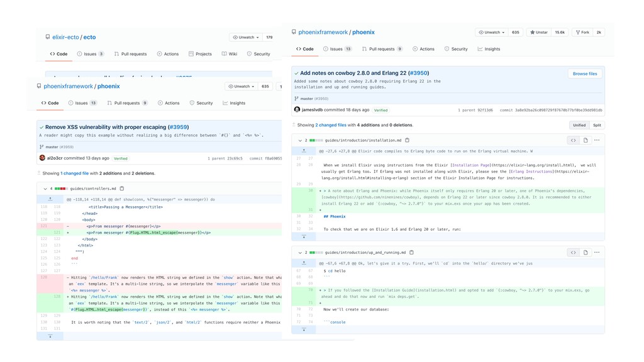
Task: Select Issues tab with count 3 in ecto window
Action: [91, 54]
